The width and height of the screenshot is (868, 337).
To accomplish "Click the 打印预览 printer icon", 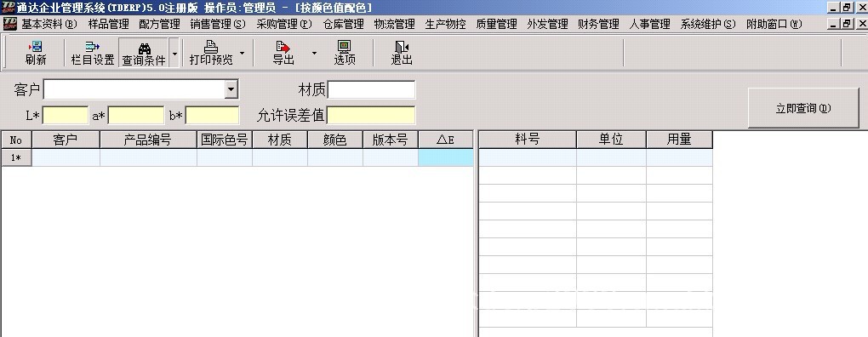I will 211,47.
